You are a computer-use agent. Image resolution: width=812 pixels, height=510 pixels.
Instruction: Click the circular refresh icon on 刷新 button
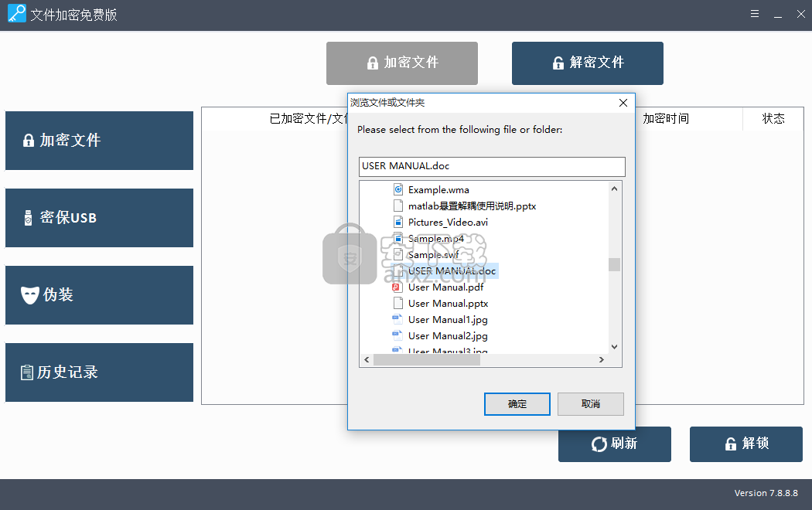click(x=598, y=444)
